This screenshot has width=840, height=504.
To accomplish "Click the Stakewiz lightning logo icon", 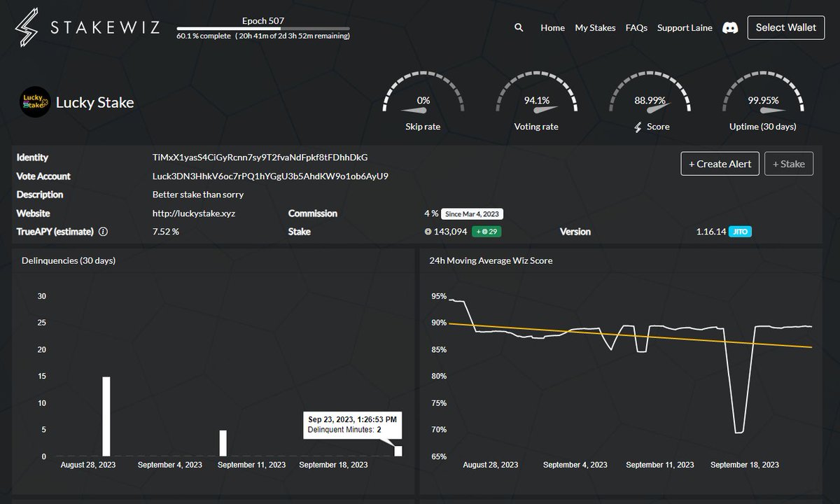I will [27, 29].
